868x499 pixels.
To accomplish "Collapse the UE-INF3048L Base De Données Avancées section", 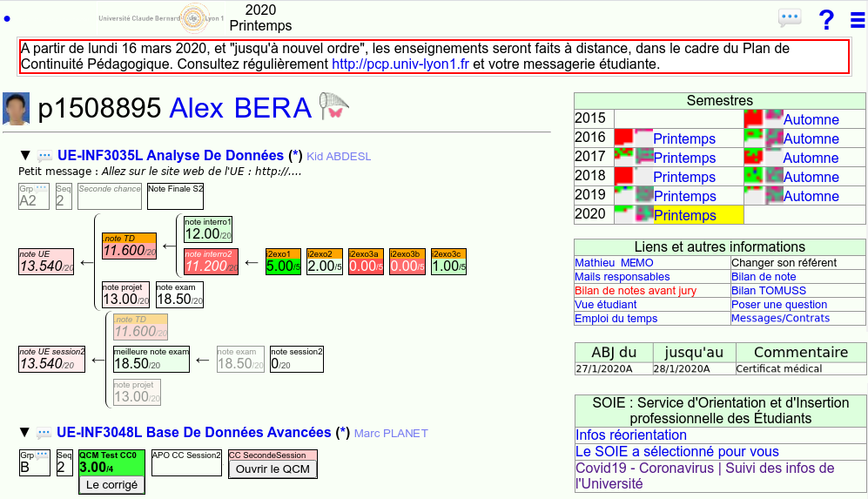I will [24, 433].
